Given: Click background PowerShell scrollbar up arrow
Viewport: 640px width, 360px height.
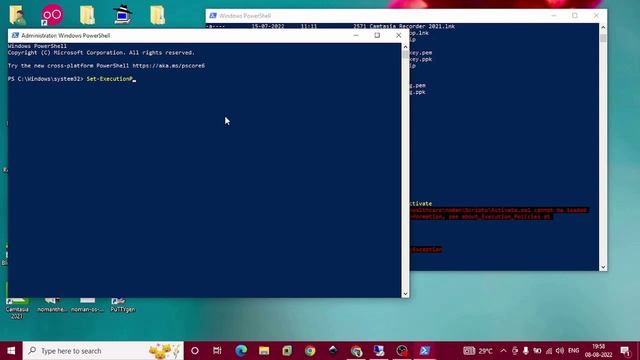Looking at the screenshot, I should pos(603,27).
